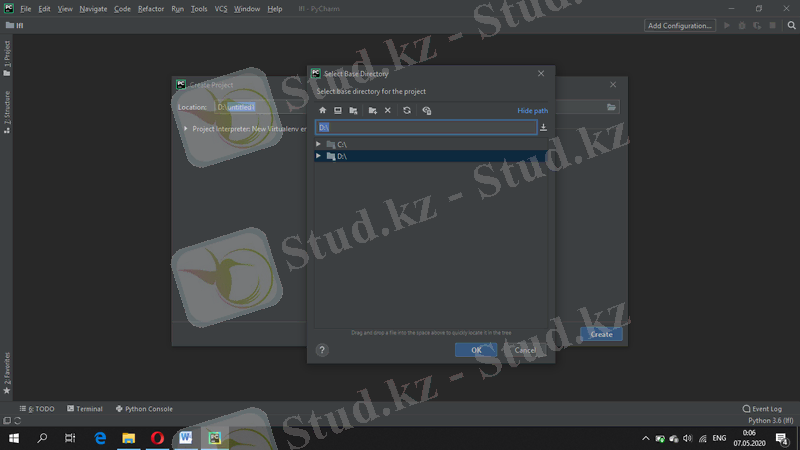Viewport: 800px width, 450px height.
Task: Open the Help menu
Action: click(275, 9)
